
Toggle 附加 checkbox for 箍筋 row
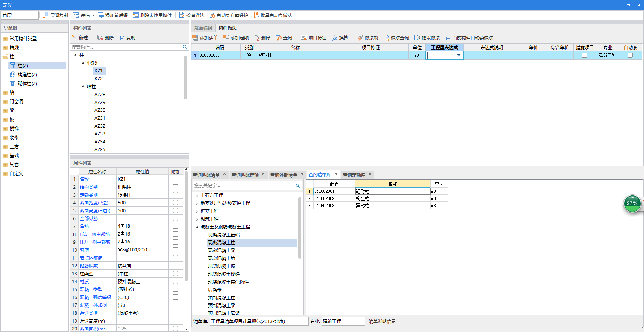(x=175, y=250)
